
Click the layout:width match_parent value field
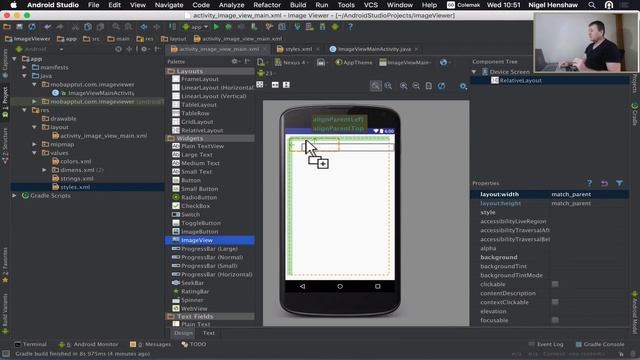pyautogui.click(x=589, y=194)
